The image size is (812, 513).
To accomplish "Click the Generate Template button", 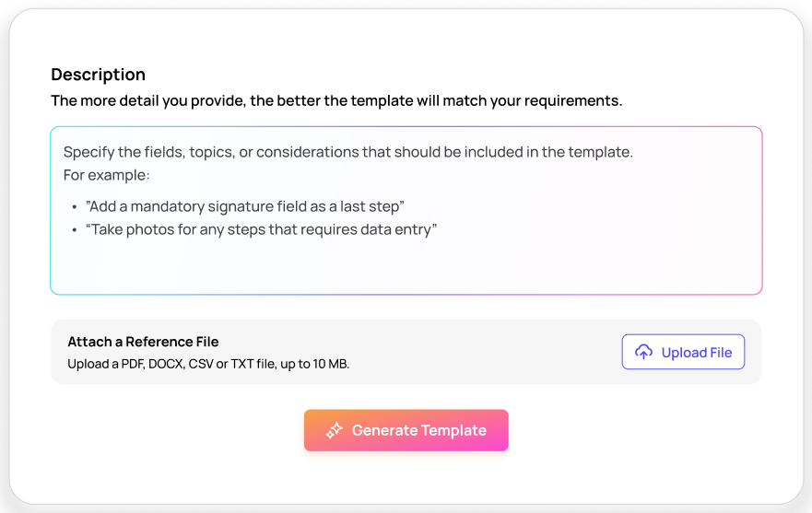I will pyautogui.click(x=406, y=430).
